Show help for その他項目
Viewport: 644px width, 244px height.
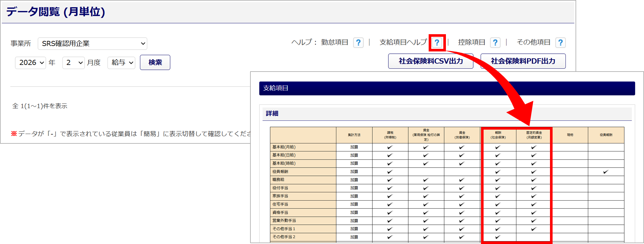560,43
